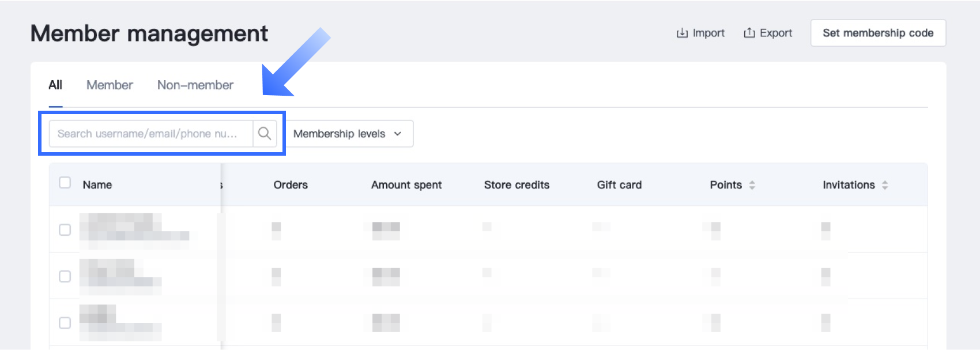This screenshot has height=350, width=980.
Task: Click Set membership code button
Action: click(x=878, y=33)
